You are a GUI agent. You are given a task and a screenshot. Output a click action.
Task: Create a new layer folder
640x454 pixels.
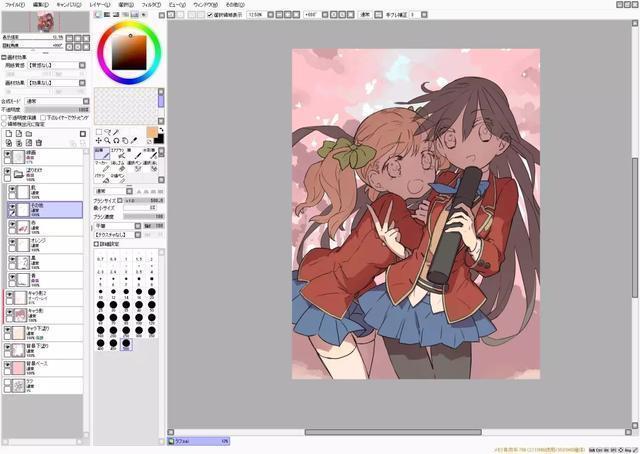[x=29, y=134]
